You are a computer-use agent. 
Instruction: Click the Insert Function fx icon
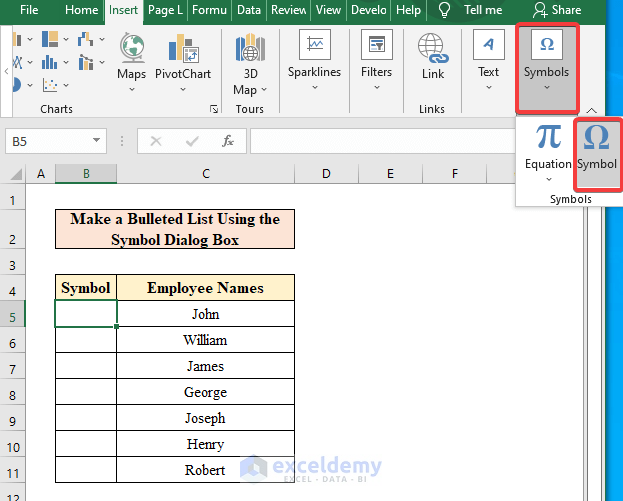coord(228,141)
